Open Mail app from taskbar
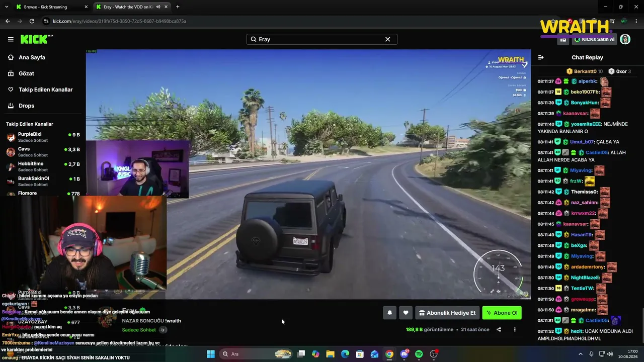The image size is (644, 362). (374, 354)
